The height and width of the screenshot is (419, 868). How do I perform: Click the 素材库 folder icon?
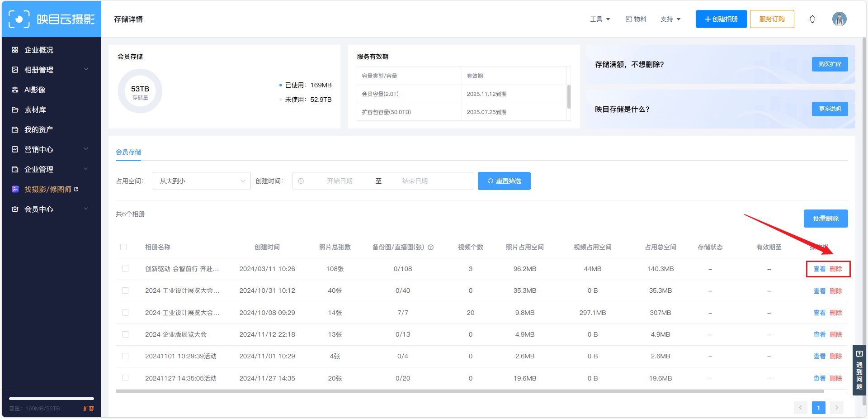tap(15, 110)
